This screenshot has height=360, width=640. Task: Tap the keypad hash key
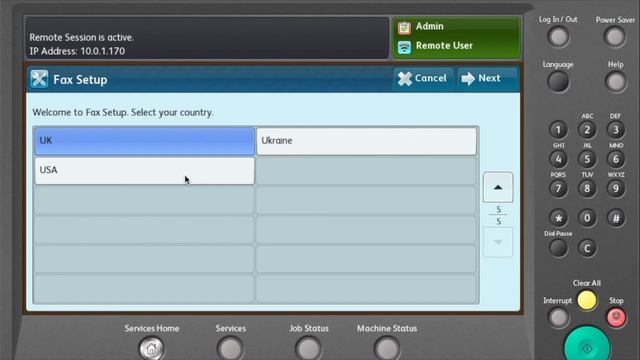(616, 218)
